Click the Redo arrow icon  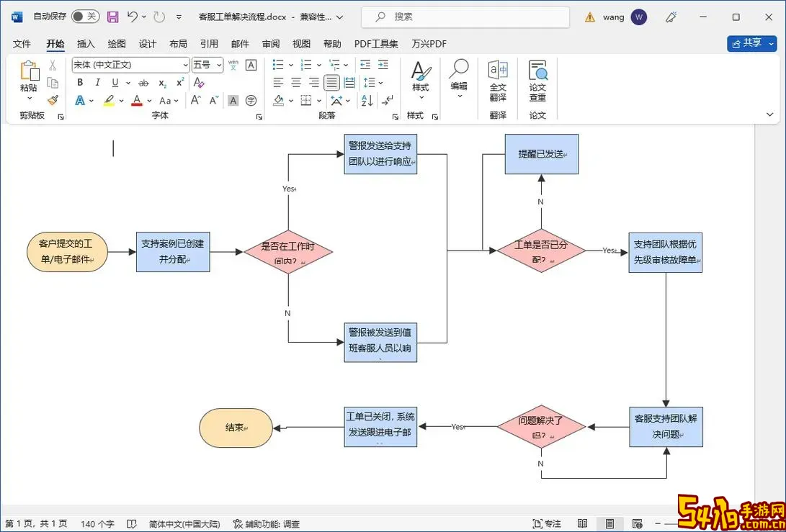[x=159, y=17]
